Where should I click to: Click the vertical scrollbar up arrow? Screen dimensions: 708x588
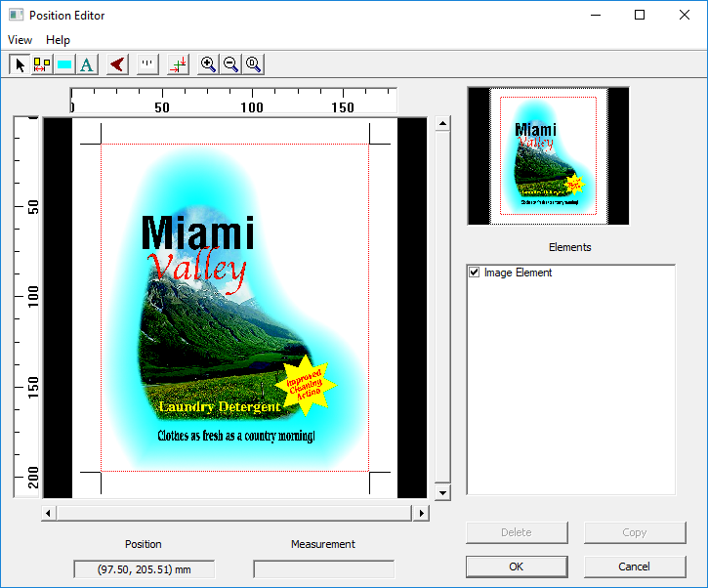coord(442,124)
